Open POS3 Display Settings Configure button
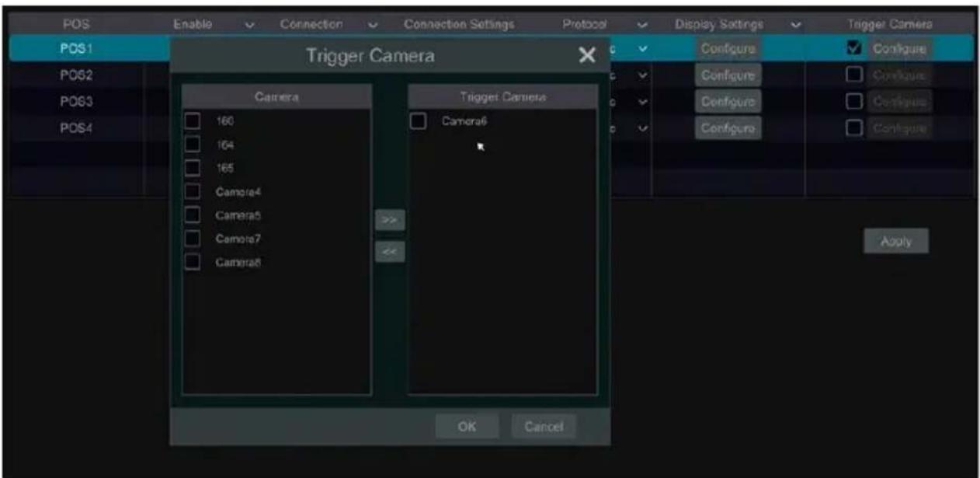Viewport: 980px width, 478px height. [728, 101]
